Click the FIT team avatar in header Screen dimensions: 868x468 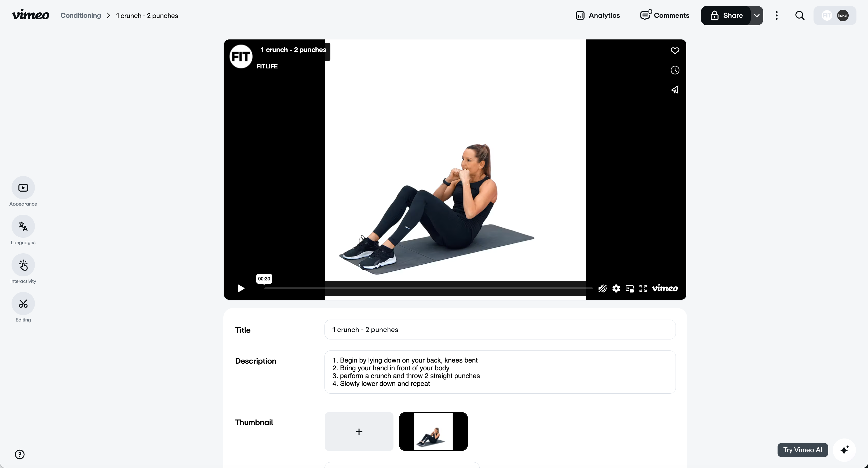coord(827,16)
